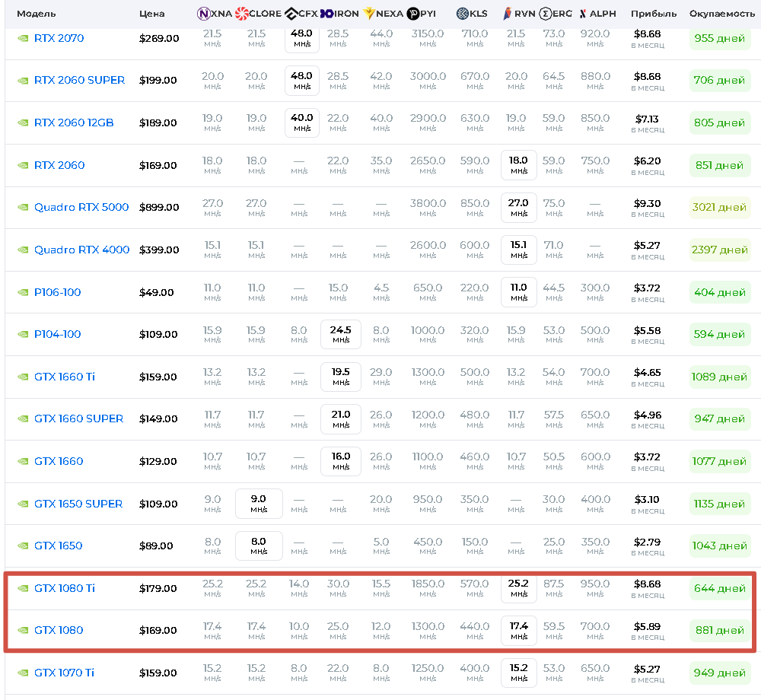Click Nvidia logo beside GTX 1660 SUPER
Image resolution: width=761 pixels, height=700 pixels.
coord(23,418)
